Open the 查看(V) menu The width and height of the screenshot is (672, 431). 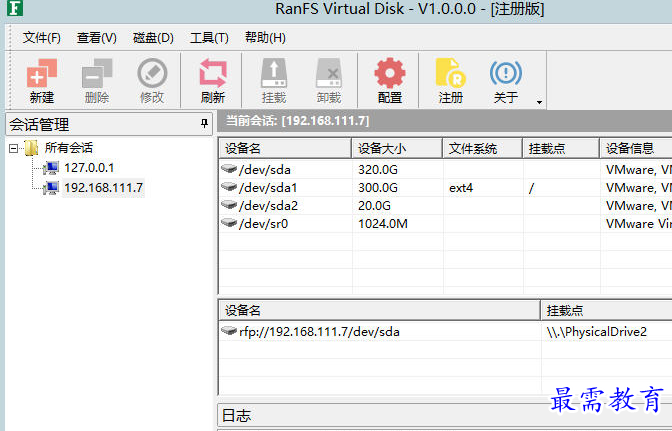96,38
